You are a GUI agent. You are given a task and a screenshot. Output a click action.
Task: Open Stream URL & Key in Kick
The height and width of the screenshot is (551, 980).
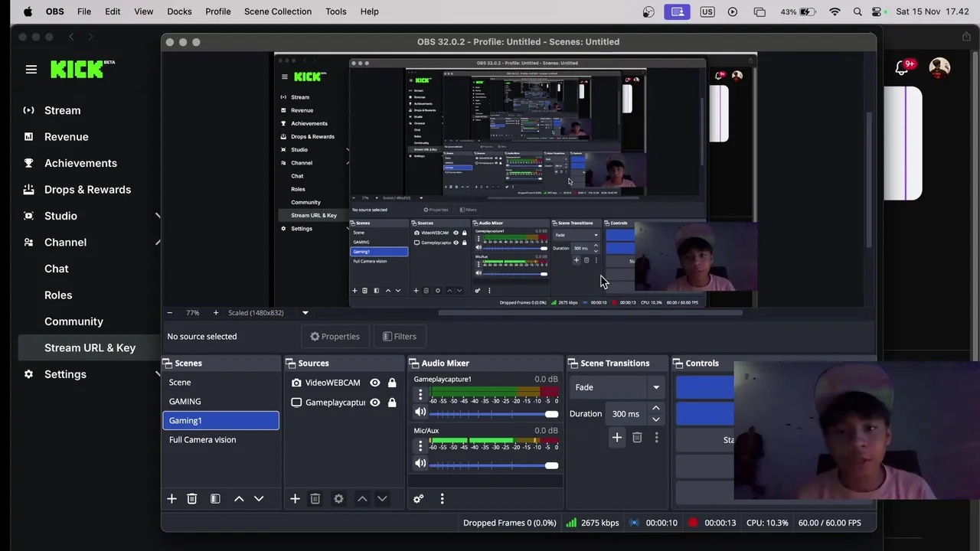[90, 348]
